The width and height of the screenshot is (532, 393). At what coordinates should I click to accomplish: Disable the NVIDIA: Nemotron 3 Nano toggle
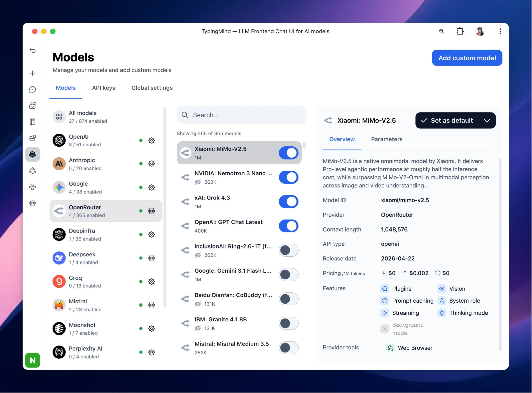[289, 178]
